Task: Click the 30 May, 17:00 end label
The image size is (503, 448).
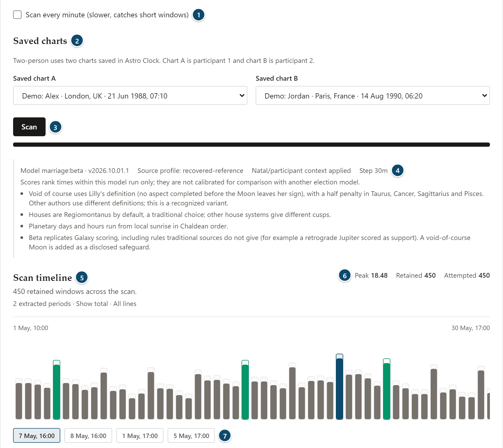Action: [471, 328]
